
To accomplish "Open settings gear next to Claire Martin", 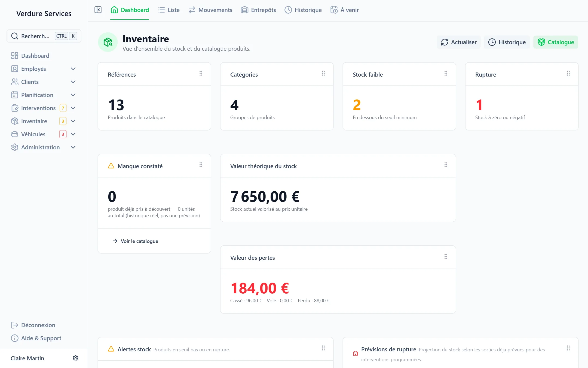I will (76, 358).
